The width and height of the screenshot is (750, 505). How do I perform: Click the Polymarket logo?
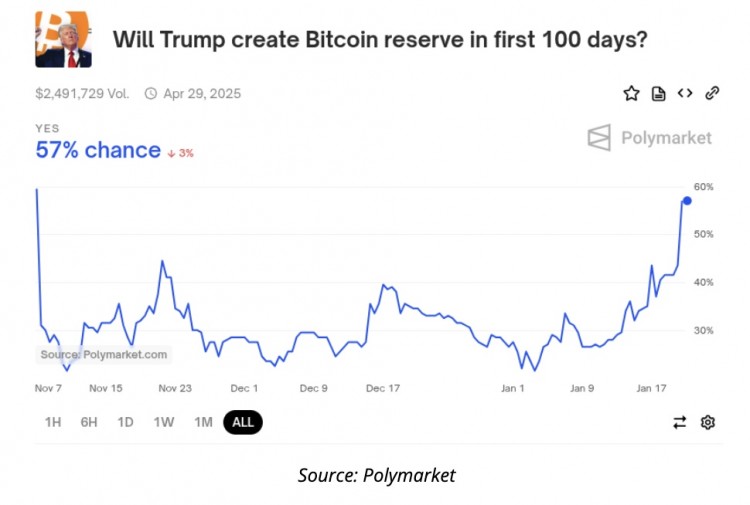pos(650,137)
